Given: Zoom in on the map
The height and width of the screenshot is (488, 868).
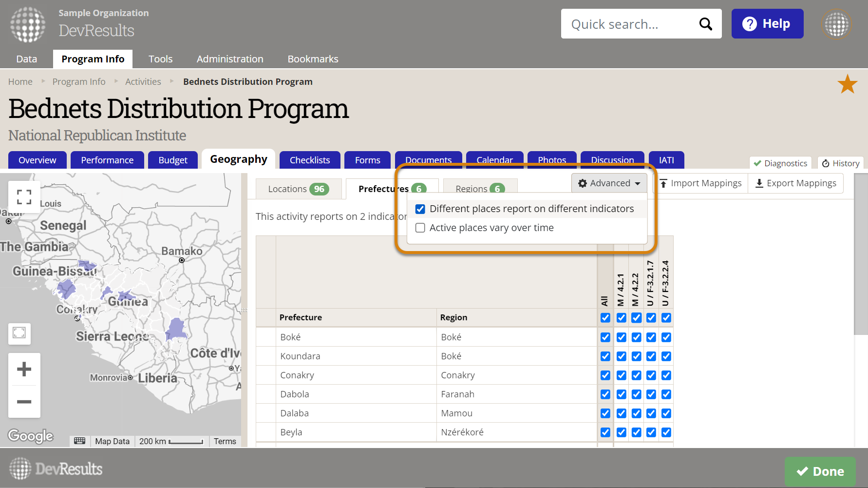Looking at the screenshot, I should 24,369.
